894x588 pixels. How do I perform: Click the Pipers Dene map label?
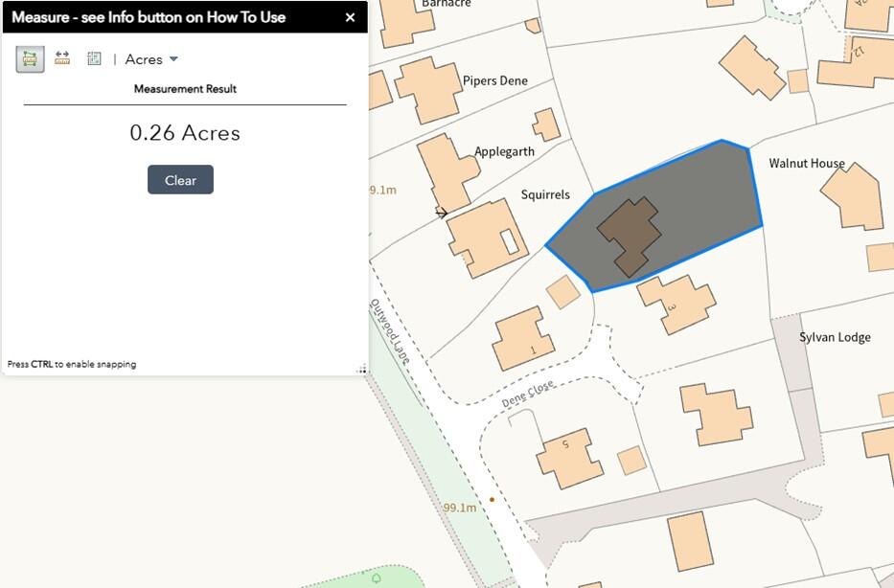(494, 81)
